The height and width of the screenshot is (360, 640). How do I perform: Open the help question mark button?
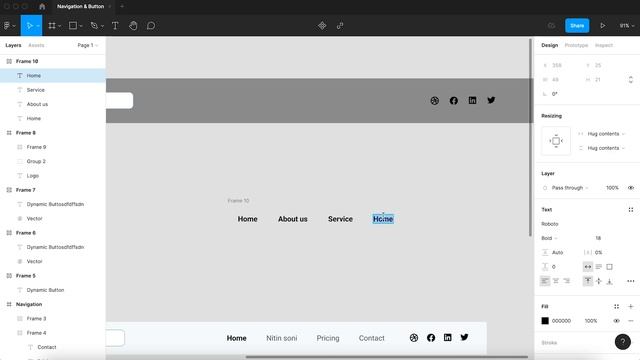[622, 342]
